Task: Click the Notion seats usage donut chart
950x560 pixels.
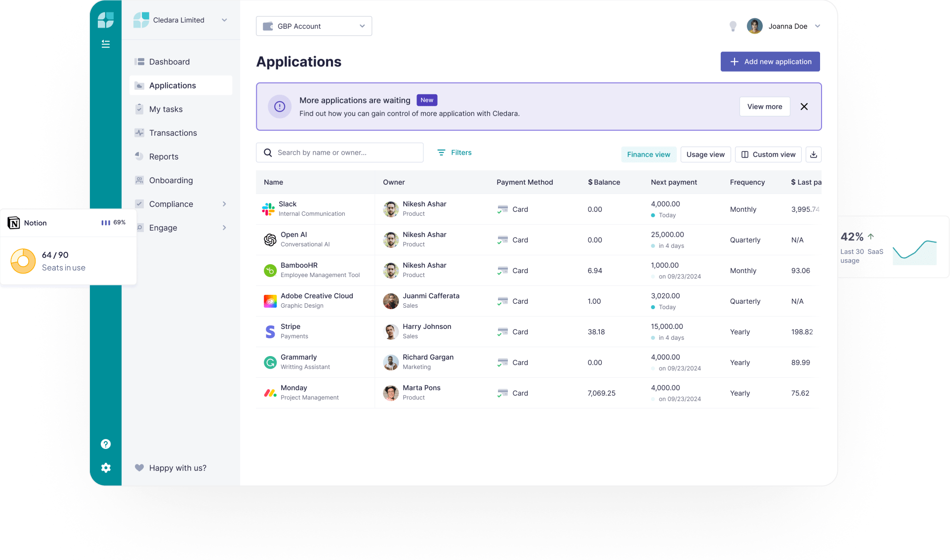Action: click(23, 261)
